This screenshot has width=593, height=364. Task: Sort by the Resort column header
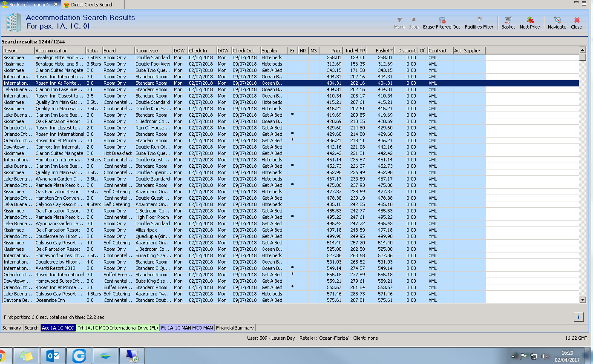click(18, 51)
